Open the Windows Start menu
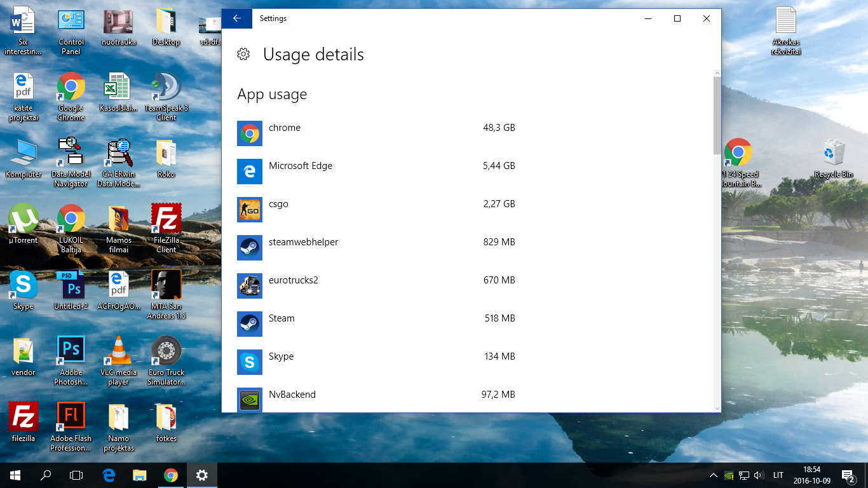 15,475
